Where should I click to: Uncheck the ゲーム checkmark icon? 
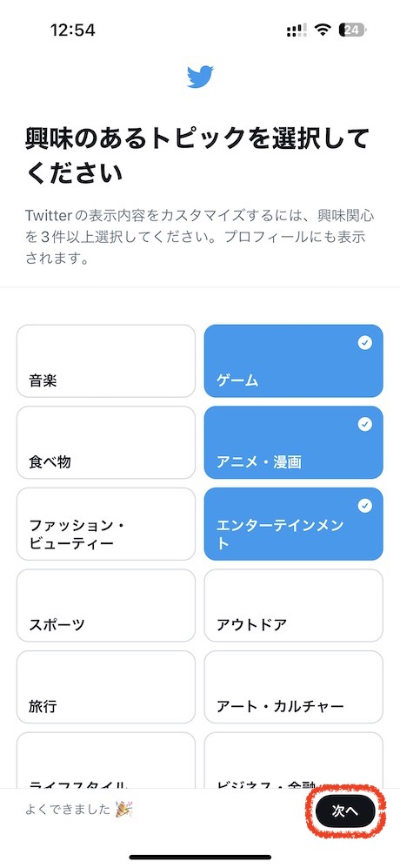pos(364,343)
